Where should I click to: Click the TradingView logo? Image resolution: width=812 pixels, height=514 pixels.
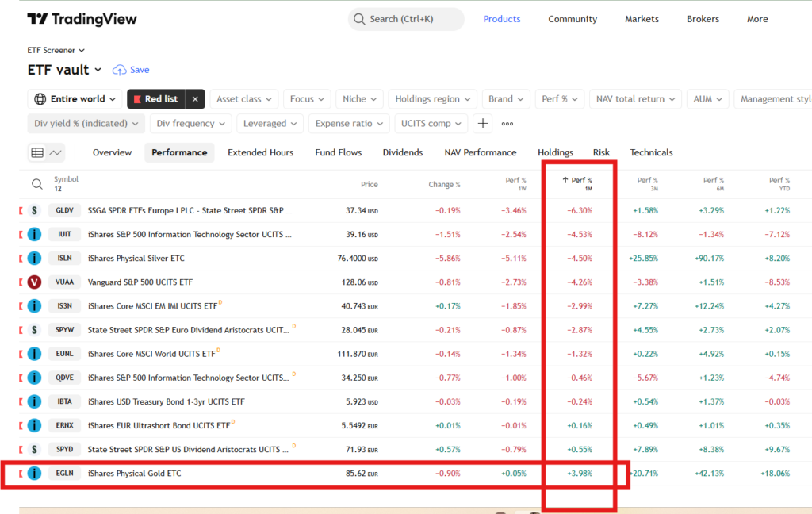[82, 19]
